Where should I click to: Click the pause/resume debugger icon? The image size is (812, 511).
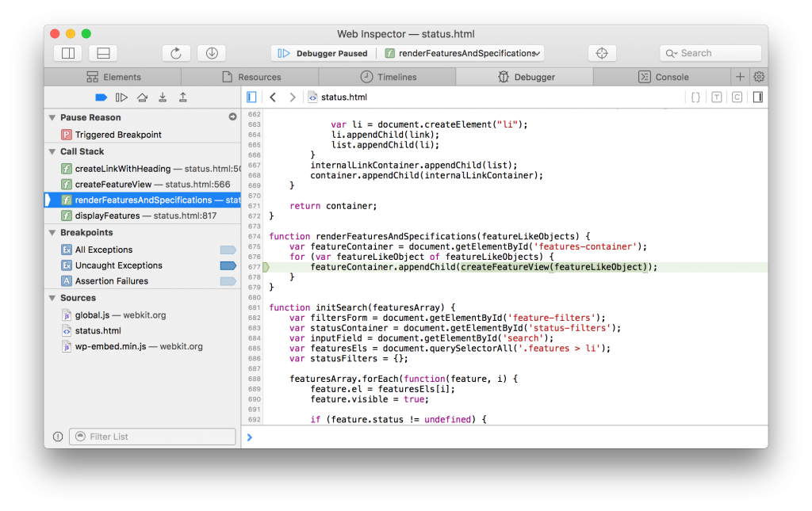tap(121, 97)
